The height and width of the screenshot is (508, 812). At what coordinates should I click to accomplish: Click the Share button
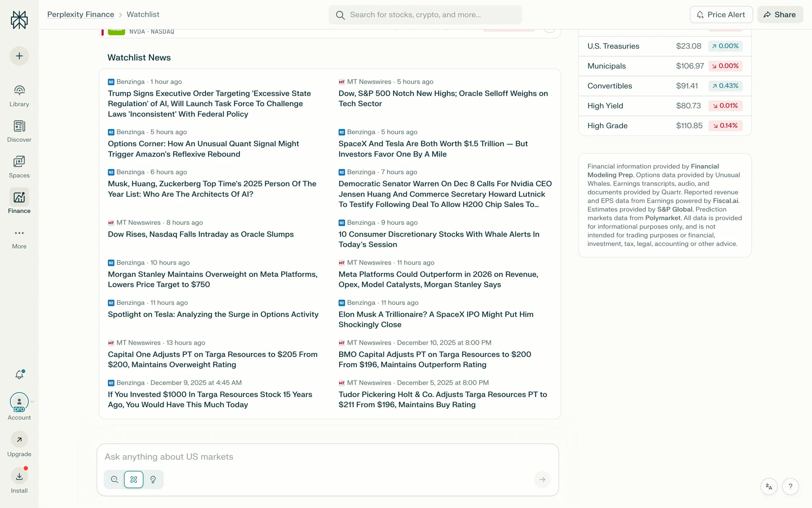(780, 14)
